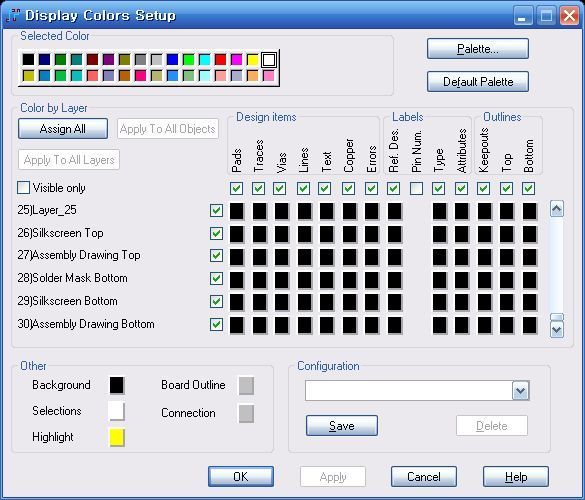Toggle the Bottom outlines column checkbox
The height and width of the screenshot is (500, 585).
tap(528, 188)
